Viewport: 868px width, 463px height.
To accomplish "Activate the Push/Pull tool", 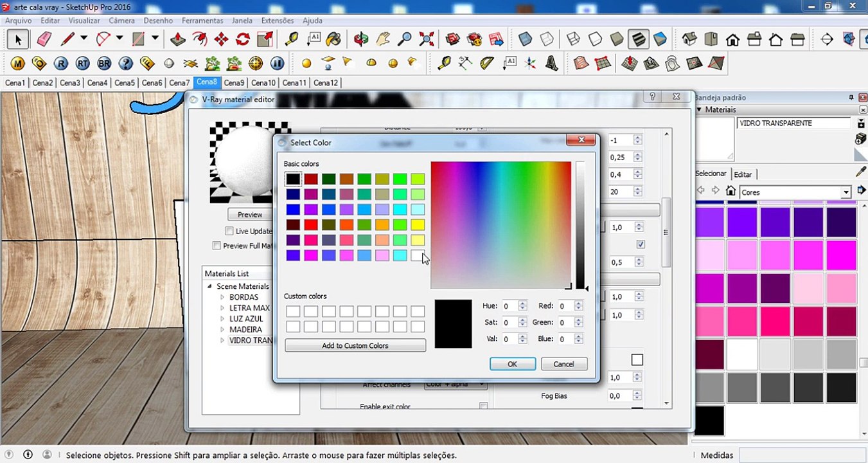I will tap(178, 40).
